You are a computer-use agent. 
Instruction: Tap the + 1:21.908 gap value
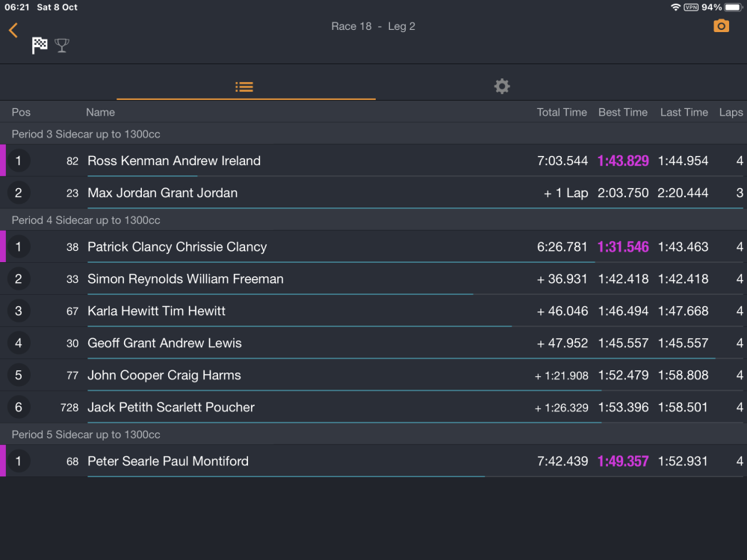[x=561, y=376]
